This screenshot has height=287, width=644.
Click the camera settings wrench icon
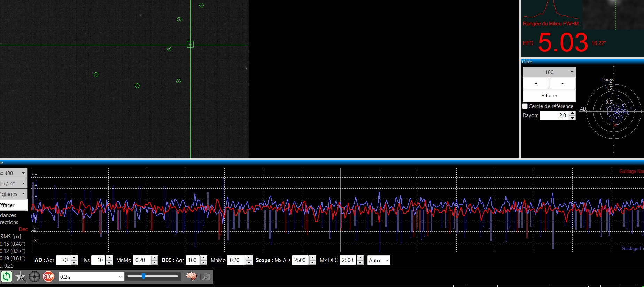coord(205,277)
